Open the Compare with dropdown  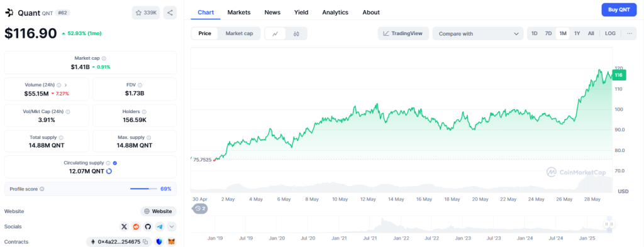click(478, 34)
